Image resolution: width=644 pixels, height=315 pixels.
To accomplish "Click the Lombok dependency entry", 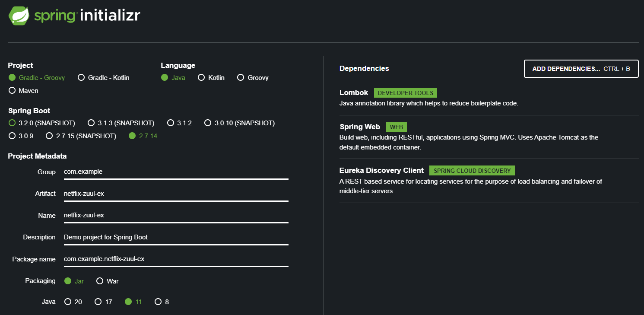I will pos(489,98).
